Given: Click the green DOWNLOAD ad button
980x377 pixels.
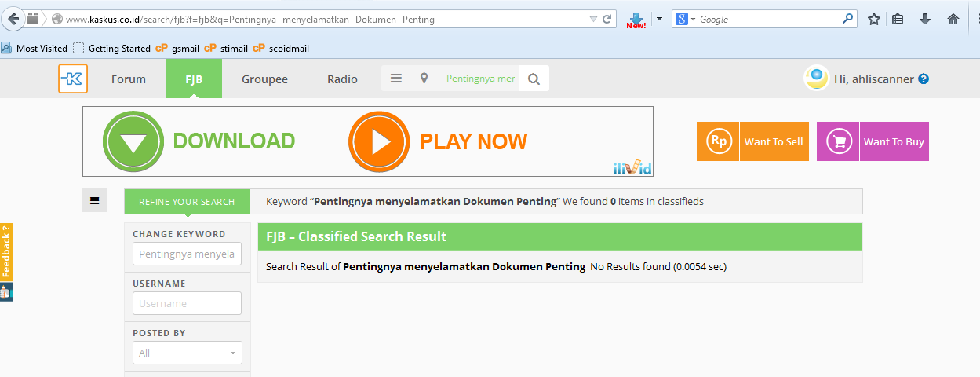Looking at the screenshot, I should 199,141.
